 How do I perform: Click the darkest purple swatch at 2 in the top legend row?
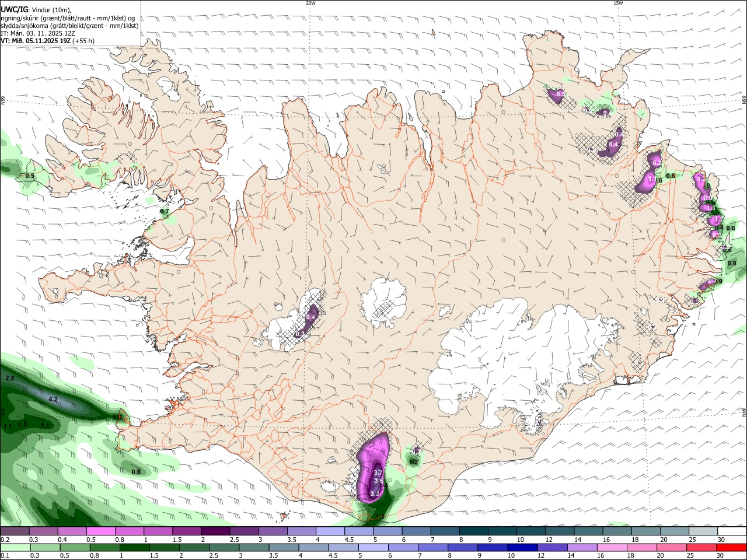[x=215, y=531]
